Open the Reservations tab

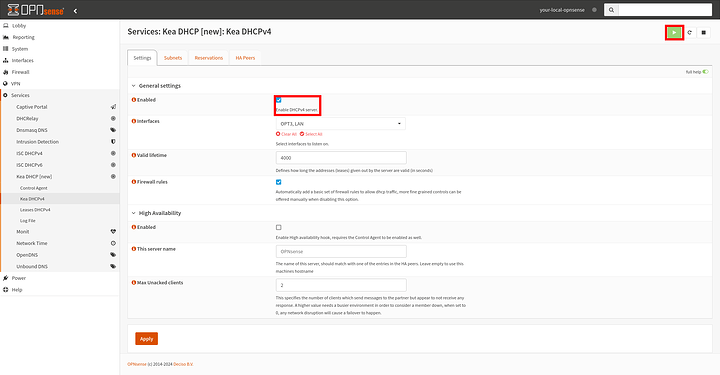[208, 58]
